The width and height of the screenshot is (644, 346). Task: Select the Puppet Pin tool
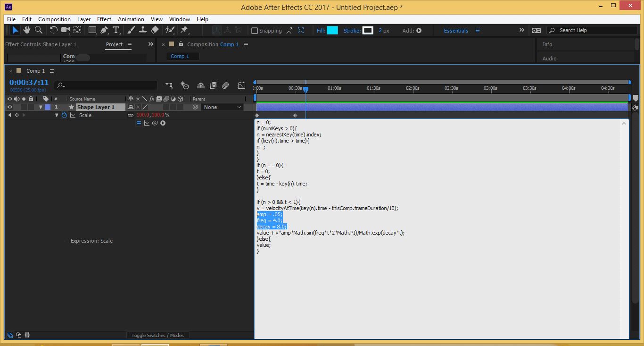click(x=184, y=30)
